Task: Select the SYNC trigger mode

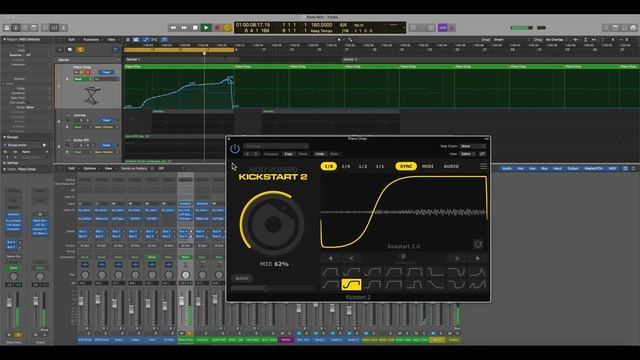Action: point(406,166)
